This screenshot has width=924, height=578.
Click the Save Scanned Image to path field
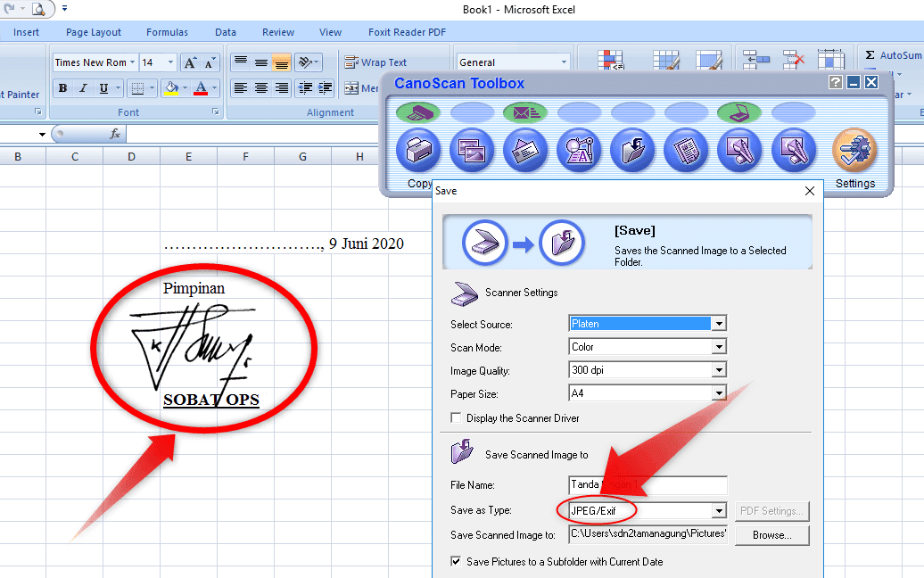click(x=648, y=534)
